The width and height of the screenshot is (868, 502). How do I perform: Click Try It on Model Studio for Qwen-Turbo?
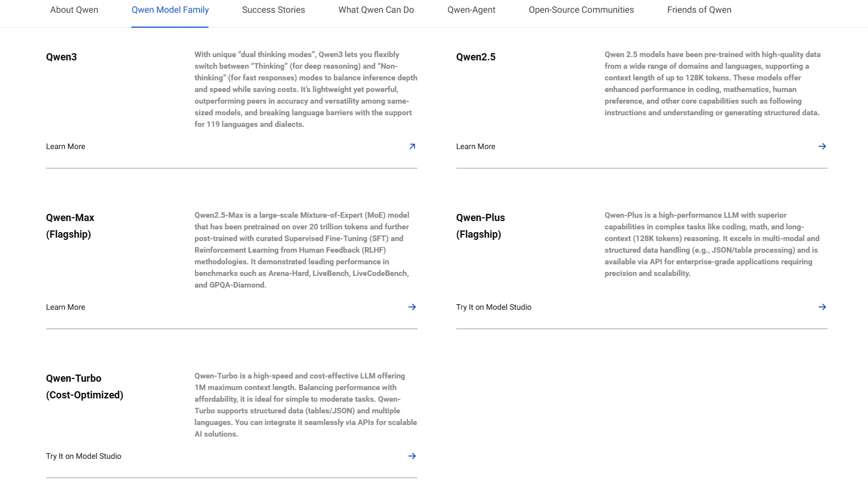(83, 456)
